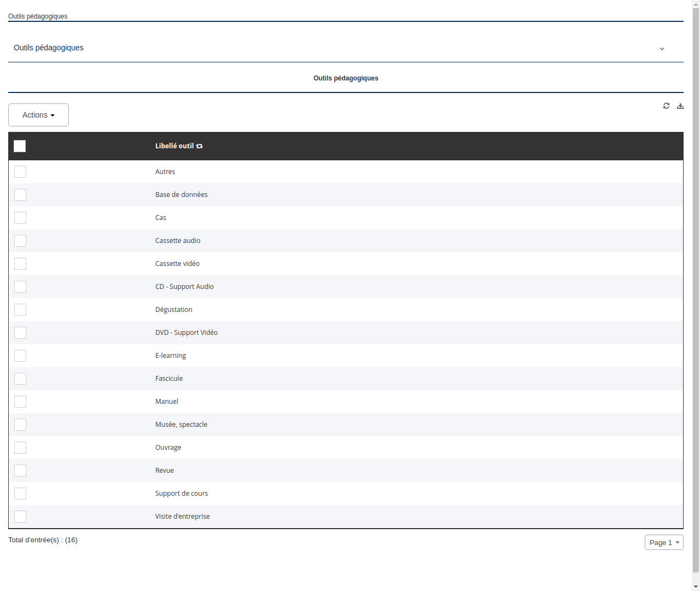Click the chevron on the Outils pédagogiques accordion

click(662, 49)
